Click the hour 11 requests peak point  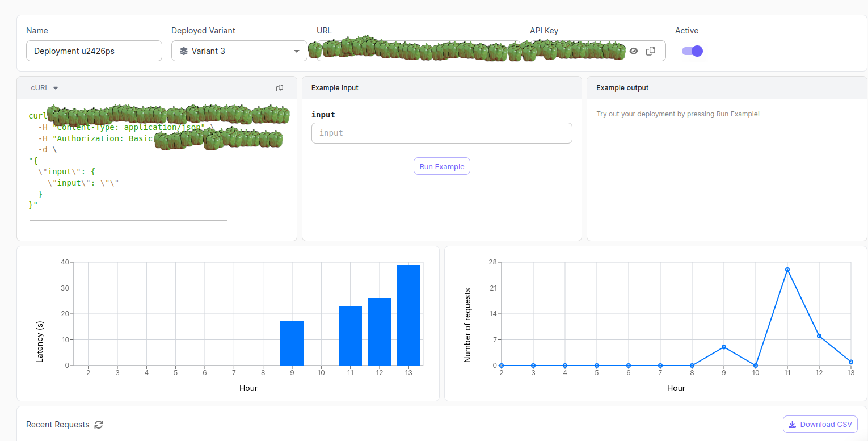[787, 270]
